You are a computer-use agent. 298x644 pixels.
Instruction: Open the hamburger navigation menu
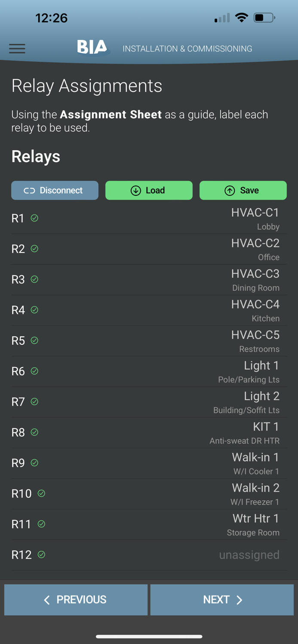tap(17, 49)
